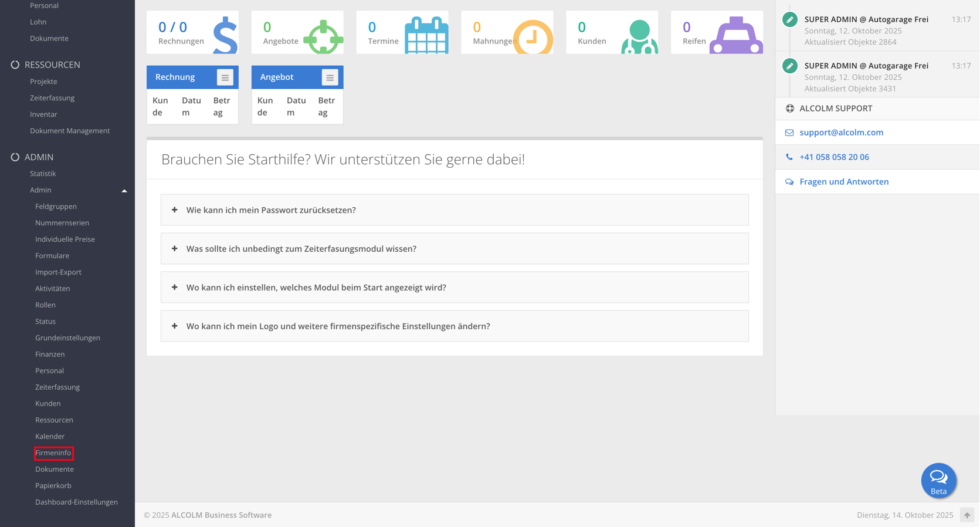The width and height of the screenshot is (980, 527).
Task: Click the support@alcolm.com email link
Action: click(841, 133)
